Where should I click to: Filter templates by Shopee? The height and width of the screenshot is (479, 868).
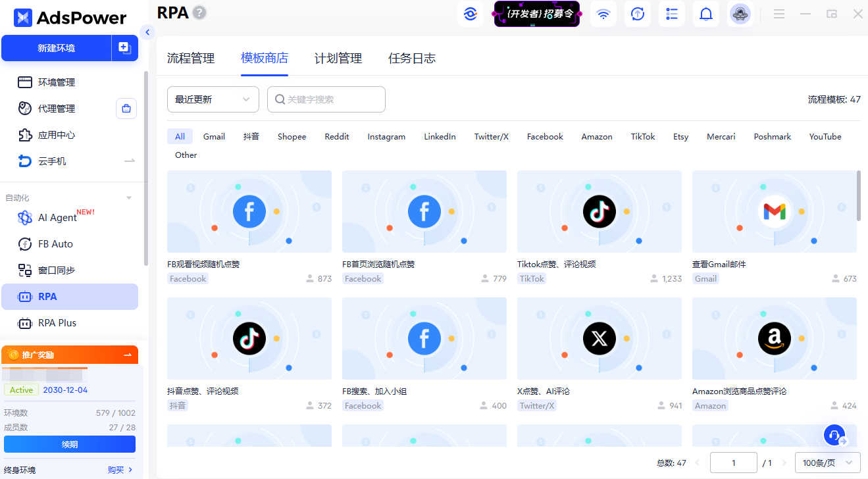292,136
